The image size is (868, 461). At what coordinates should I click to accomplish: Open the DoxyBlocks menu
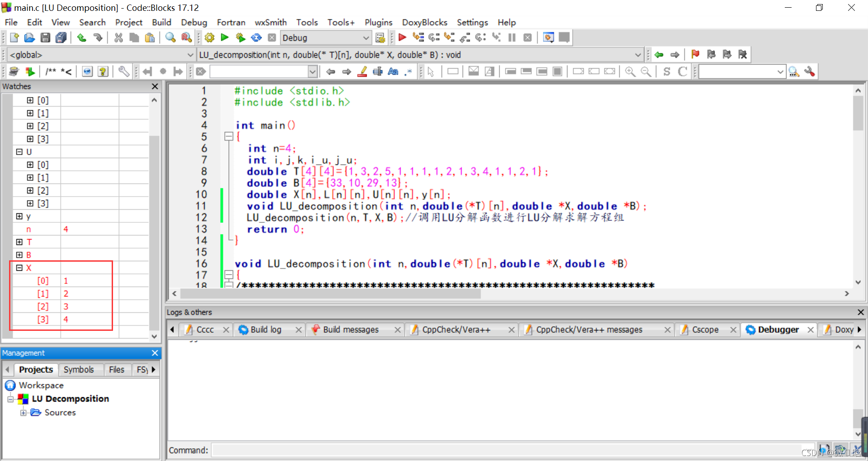[x=425, y=22]
